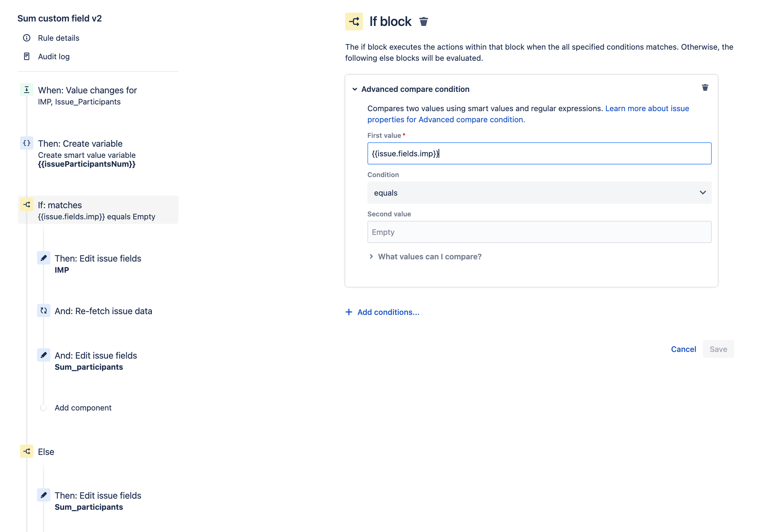Viewport: 777px width, 532px height.
Task: Open Rule details
Action: point(59,38)
